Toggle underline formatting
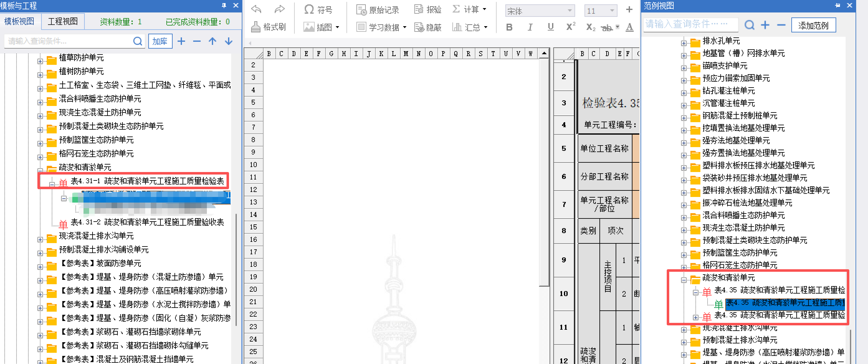This screenshot has width=868, height=364. pyautogui.click(x=551, y=27)
